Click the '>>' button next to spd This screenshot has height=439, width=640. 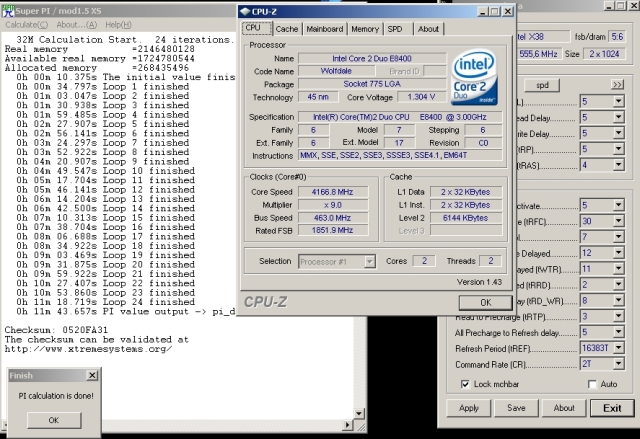tap(618, 85)
